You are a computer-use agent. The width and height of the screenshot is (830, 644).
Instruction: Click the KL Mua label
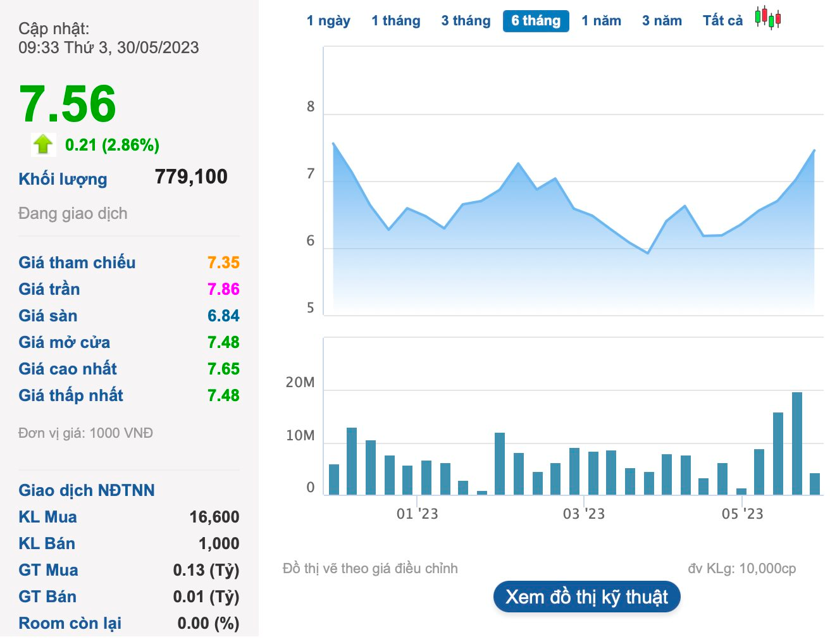point(48,517)
